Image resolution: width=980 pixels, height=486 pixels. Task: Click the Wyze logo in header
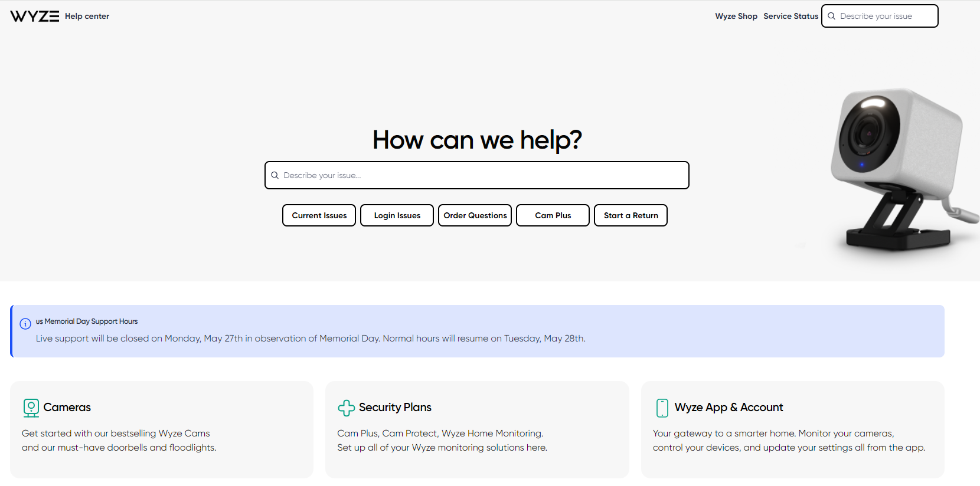coord(34,17)
